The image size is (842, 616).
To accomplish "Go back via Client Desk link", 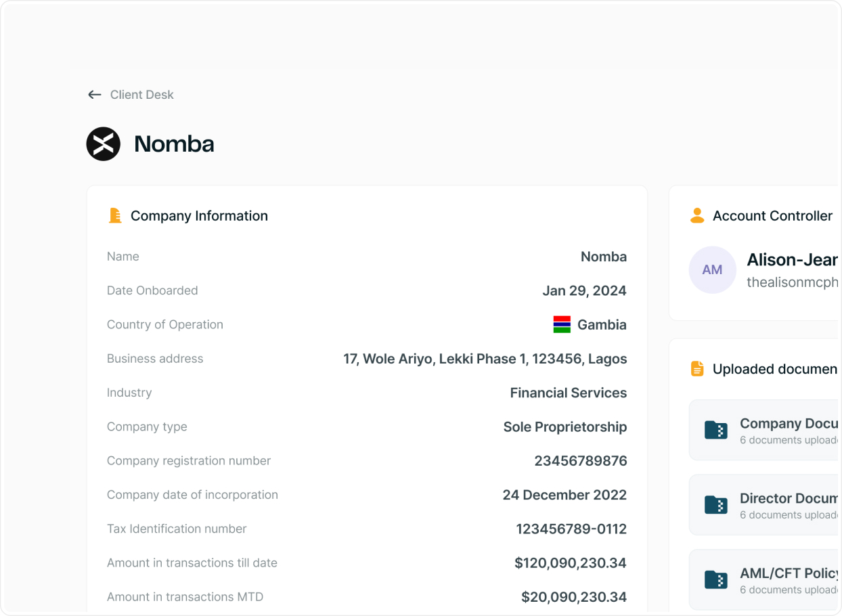I will tap(142, 95).
